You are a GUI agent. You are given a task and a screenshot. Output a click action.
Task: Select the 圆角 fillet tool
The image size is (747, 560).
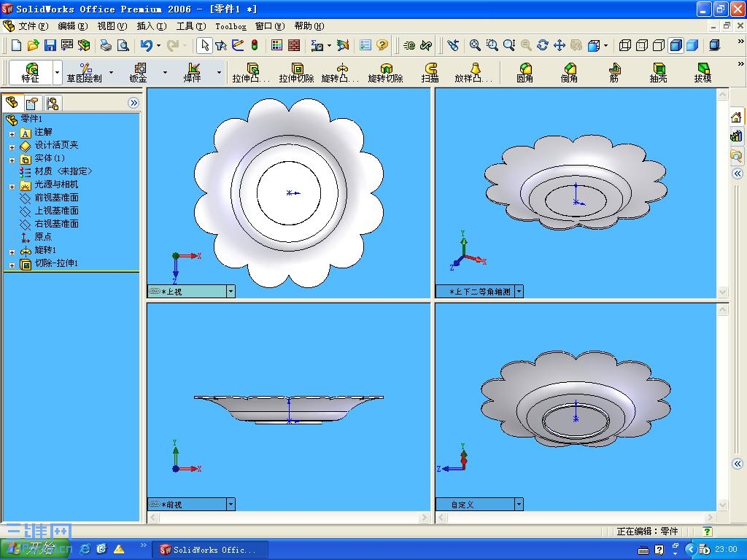[x=525, y=72]
